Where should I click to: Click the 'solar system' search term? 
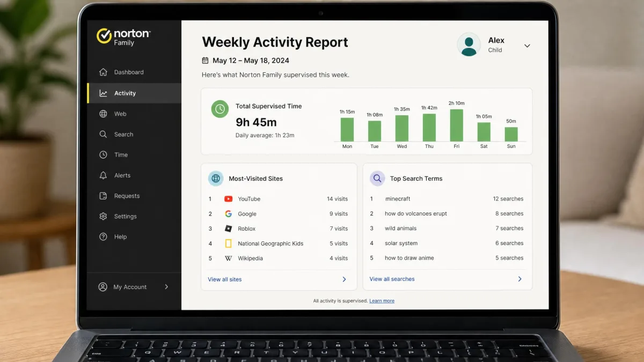click(x=401, y=243)
